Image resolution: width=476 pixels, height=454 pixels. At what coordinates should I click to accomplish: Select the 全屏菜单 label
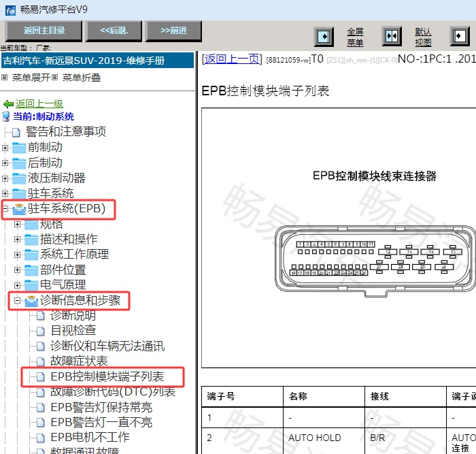pyautogui.click(x=355, y=37)
